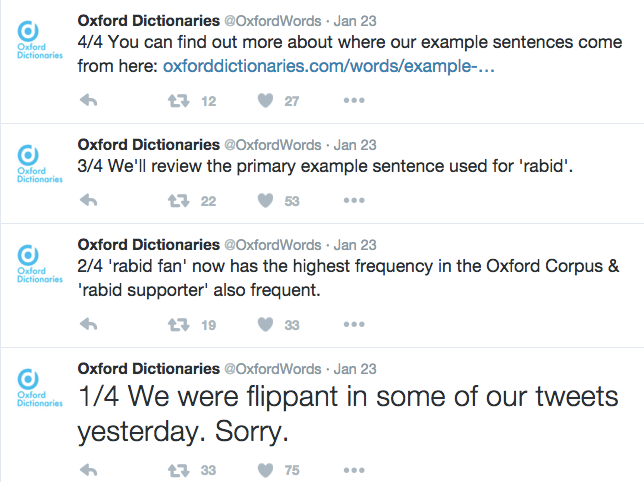Retweet the 2/4 tweet with 19 retweets
The height and width of the screenshot is (482, 644).
tap(179, 325)
